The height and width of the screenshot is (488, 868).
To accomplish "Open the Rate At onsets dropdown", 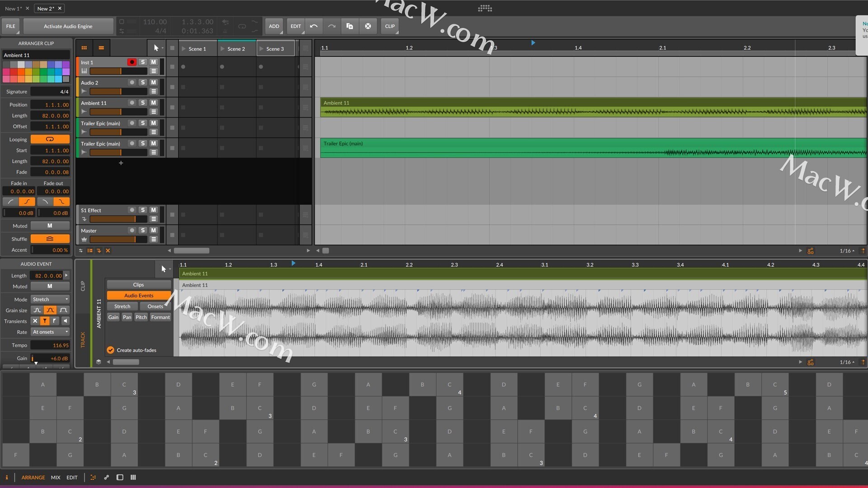I will pos(50,332).
